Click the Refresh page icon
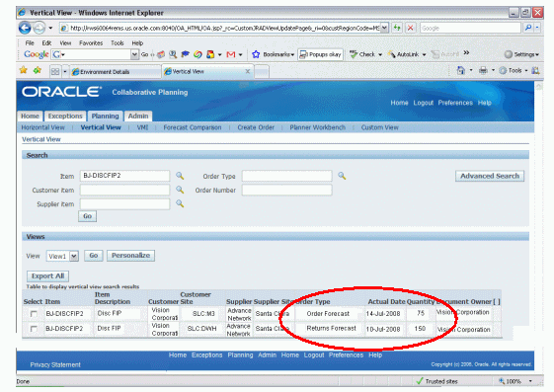 coord(397,28)
